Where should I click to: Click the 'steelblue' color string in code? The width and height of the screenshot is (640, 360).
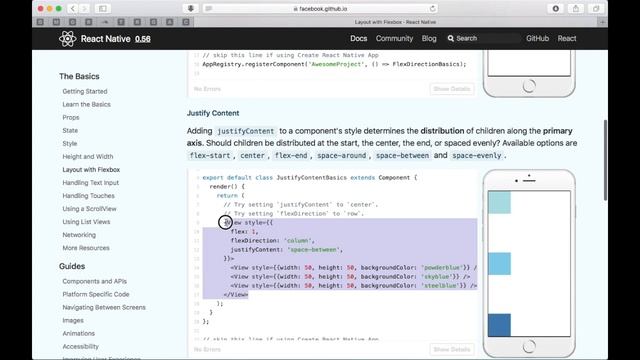[440, 286]
